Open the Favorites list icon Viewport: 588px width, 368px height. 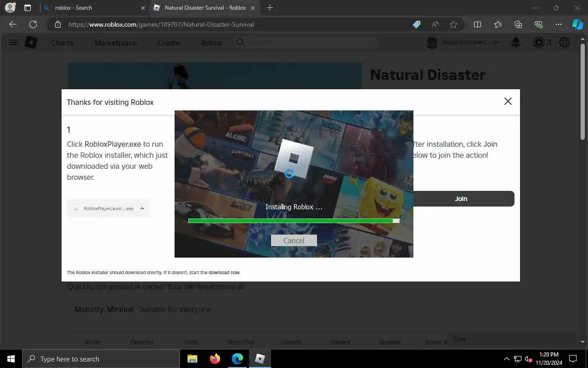(498, 24)
